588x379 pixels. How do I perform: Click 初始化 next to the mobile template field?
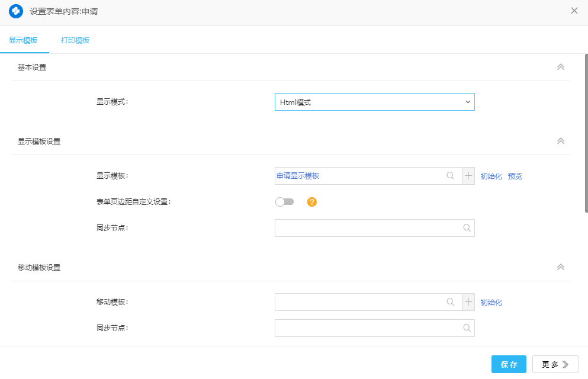click(x=491, y=302)
